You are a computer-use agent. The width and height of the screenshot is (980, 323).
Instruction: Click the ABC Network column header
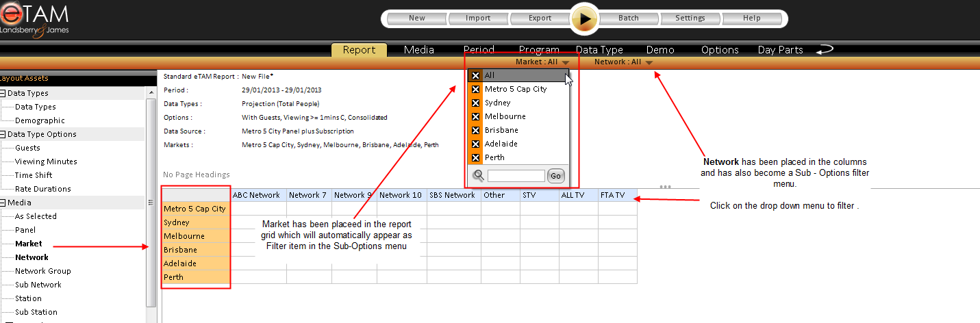point(259,195)
